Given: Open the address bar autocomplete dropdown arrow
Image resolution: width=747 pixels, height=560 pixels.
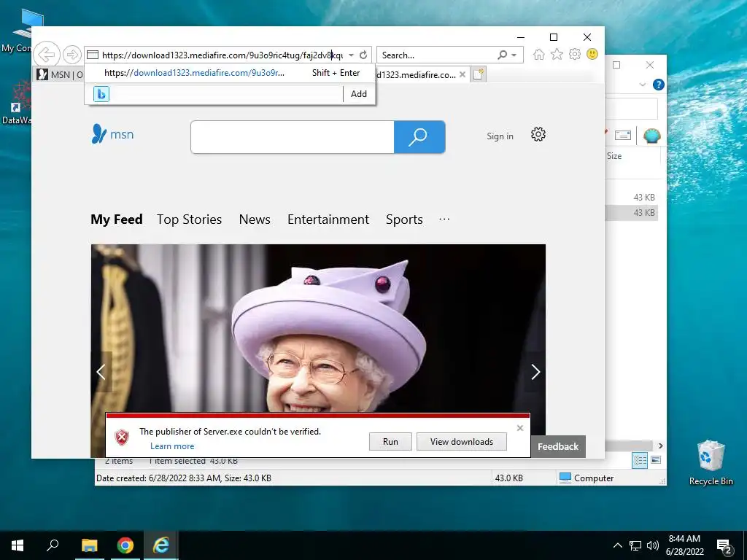Looking at the screenshot, I should 351,55.
